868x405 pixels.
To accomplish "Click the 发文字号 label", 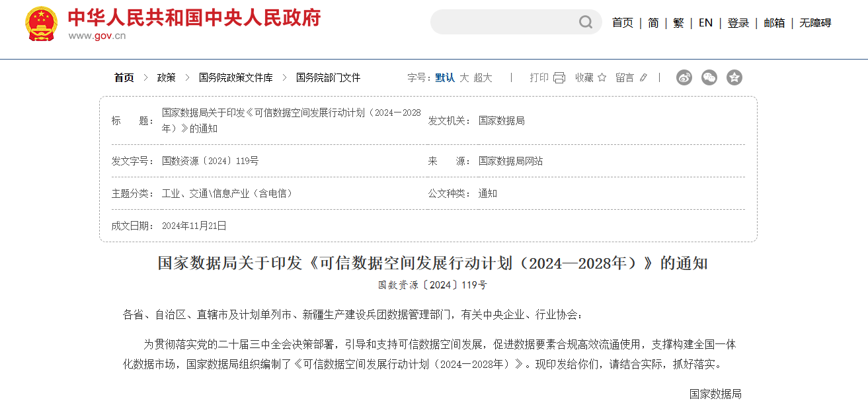I will [132, 161].
